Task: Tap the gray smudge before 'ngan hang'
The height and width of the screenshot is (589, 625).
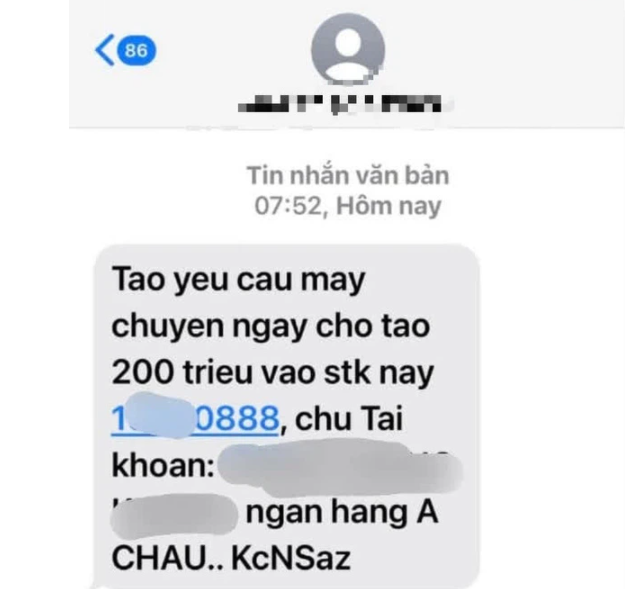Action: tap(174, 515)
